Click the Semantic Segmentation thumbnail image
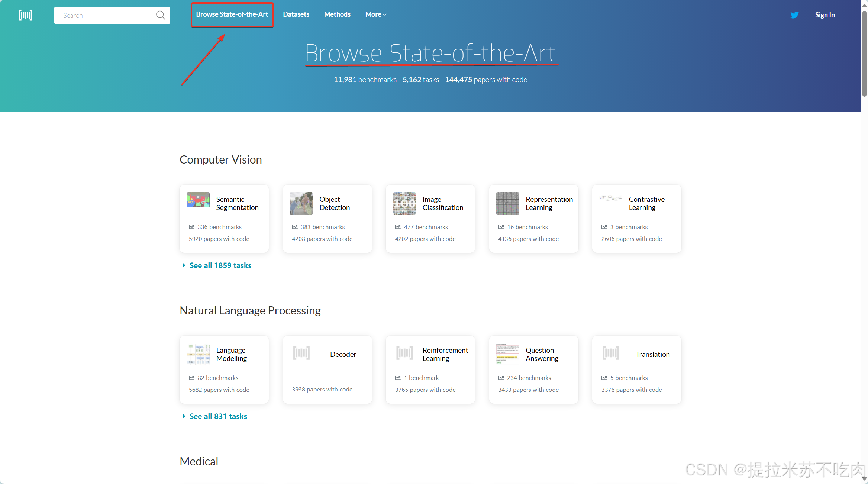Viewport: 868px width, 484px height. 198,200
